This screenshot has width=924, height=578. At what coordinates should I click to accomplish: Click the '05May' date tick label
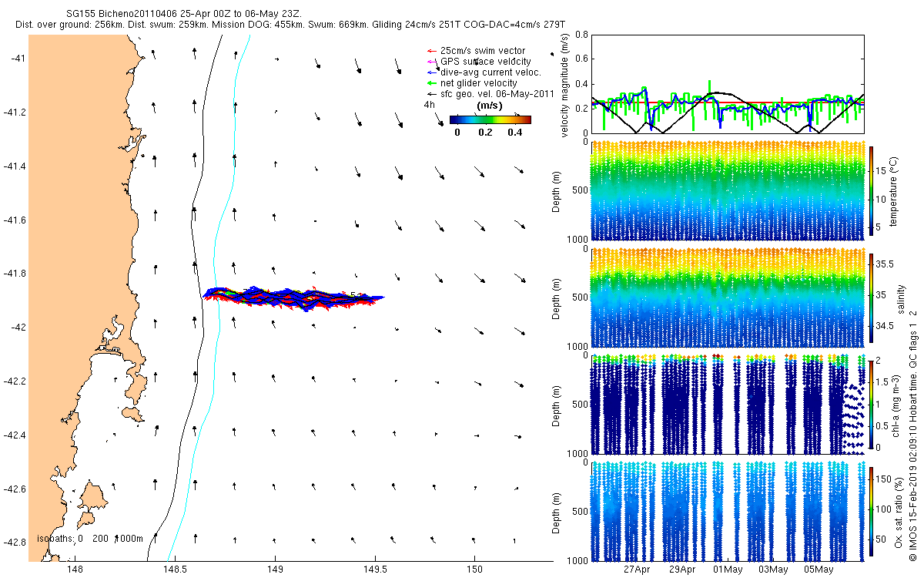pyautogui.click(x=819, y=570)
